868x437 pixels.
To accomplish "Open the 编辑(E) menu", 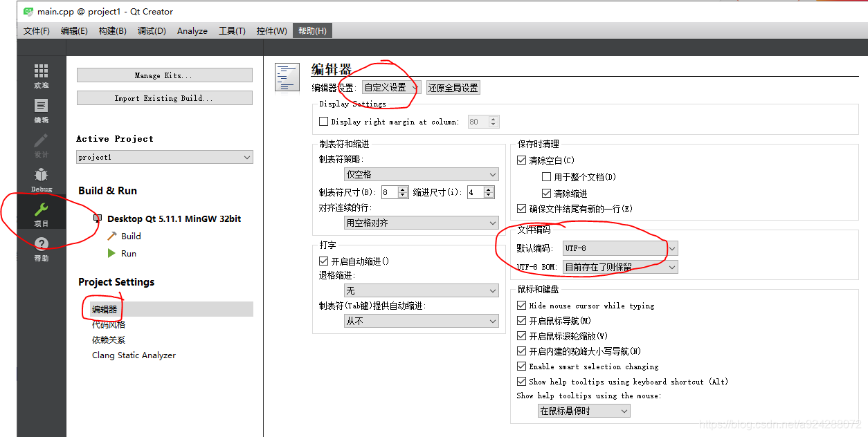I will (x=74, y=31).
